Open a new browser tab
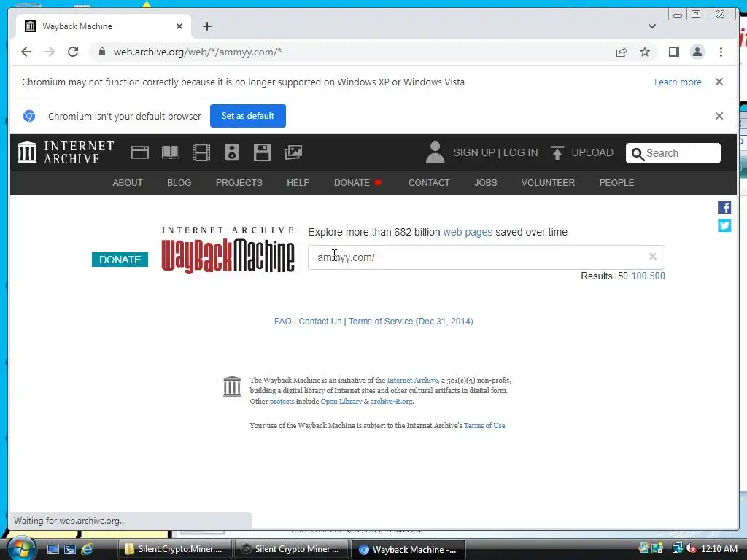 click(x=206, y=26)
